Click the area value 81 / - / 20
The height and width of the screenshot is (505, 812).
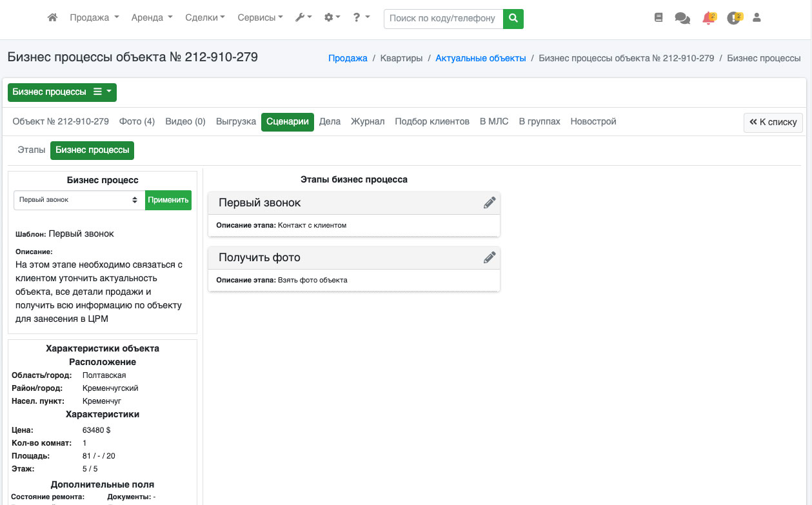pyautogui.click(x=99, y=456)
